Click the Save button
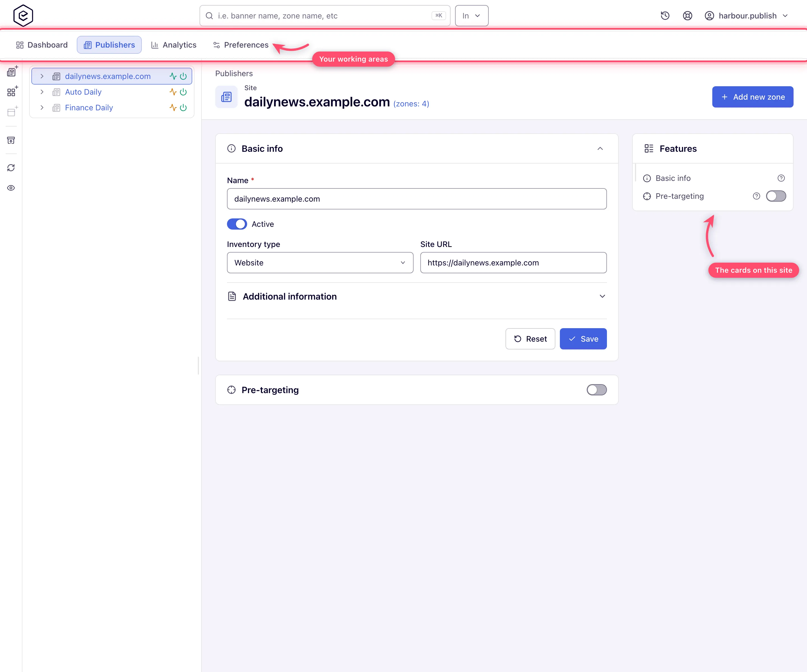The width and height of the screenshot is (807, 672). [583, 339]
